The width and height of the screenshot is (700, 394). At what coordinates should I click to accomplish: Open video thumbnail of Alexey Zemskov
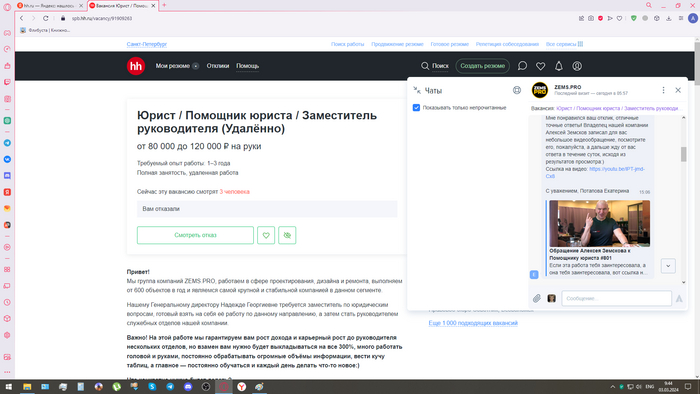pos(600,224)
